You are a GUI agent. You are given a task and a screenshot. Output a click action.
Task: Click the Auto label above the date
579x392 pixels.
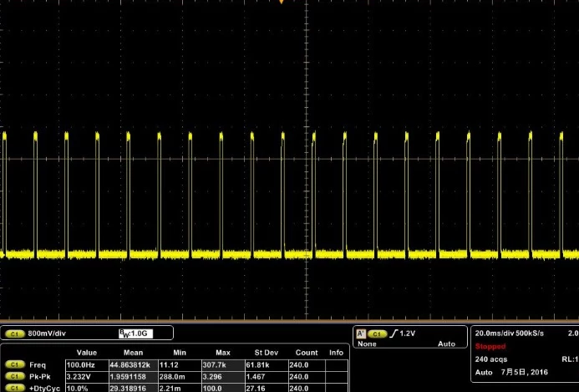(x=484, y=372)
